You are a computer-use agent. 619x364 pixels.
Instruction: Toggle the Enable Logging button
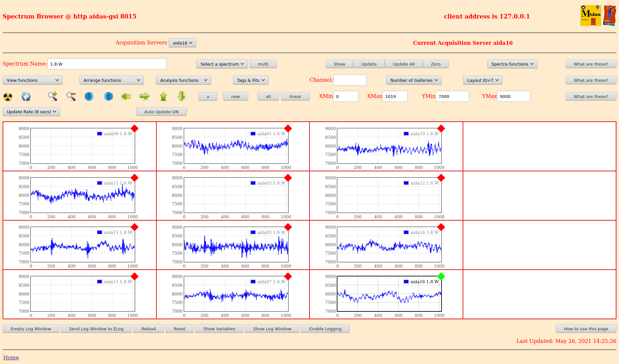click(x=325, y=329)
